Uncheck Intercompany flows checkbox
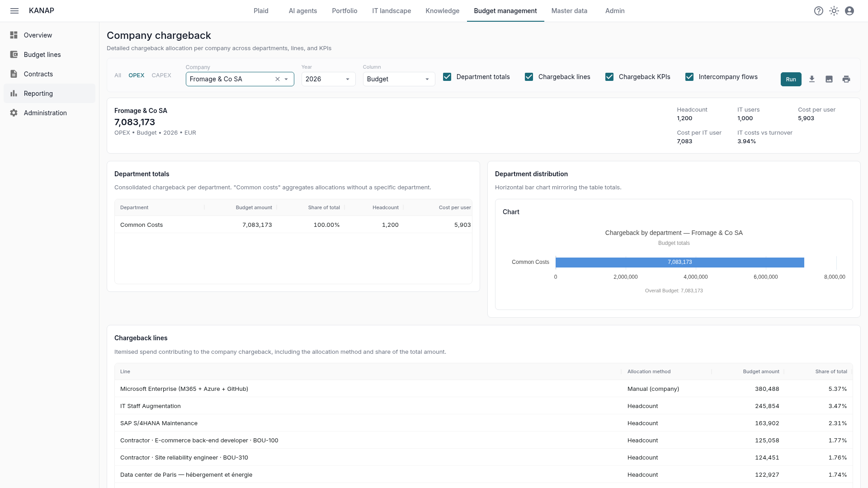Image resolution: width=868 pixels, height=488 pixels. [689, 77]
